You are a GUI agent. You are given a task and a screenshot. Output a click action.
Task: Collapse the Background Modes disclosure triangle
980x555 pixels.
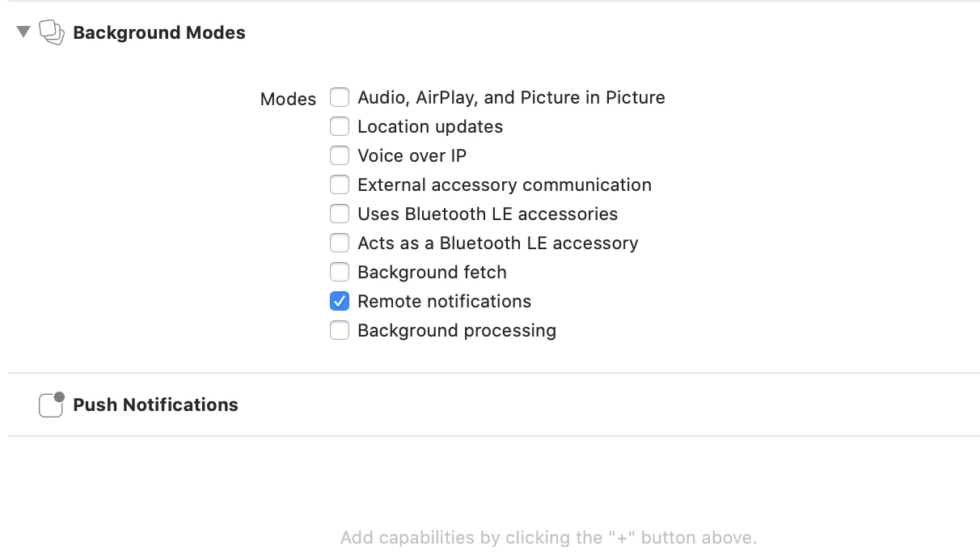23,32
